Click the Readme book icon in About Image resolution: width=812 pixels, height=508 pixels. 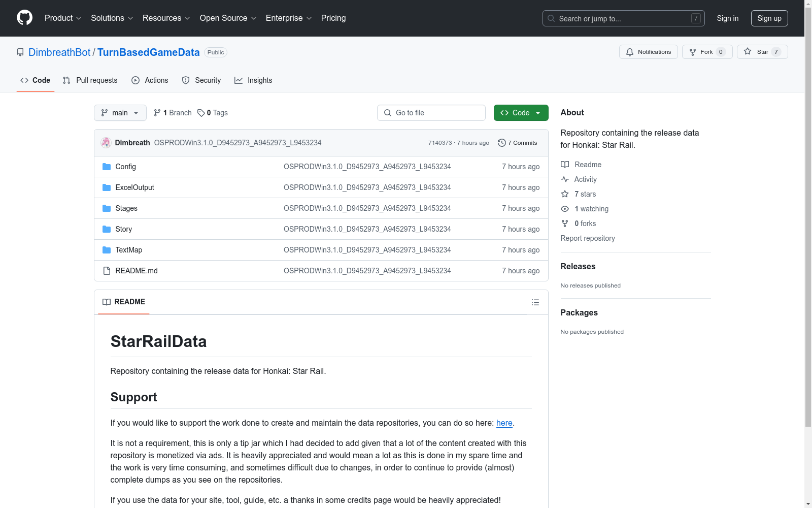pos(565,165)
